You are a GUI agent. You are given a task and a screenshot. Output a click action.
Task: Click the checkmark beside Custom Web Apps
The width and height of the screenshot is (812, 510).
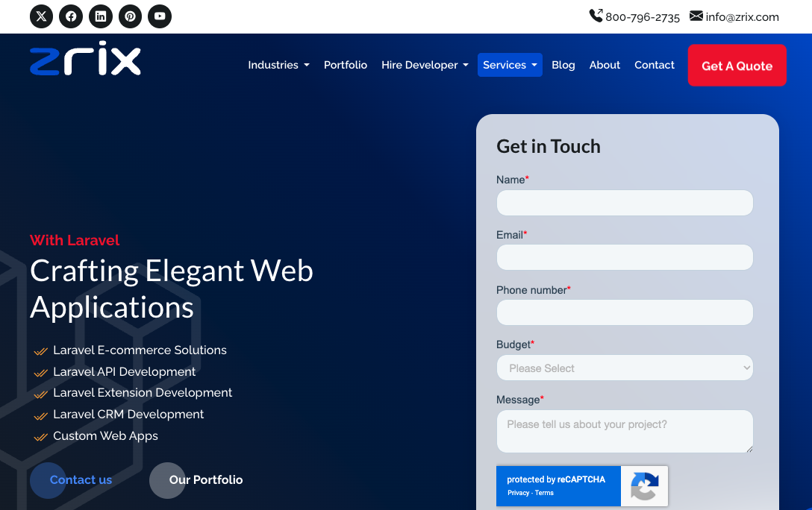click(x=41, y=438)
